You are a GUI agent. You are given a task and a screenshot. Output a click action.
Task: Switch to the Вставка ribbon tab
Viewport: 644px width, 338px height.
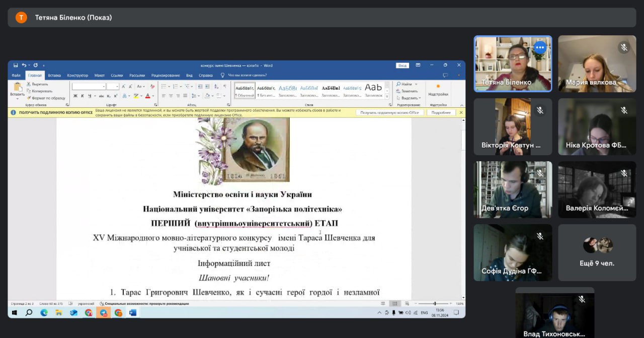click(x=54, y=76)
